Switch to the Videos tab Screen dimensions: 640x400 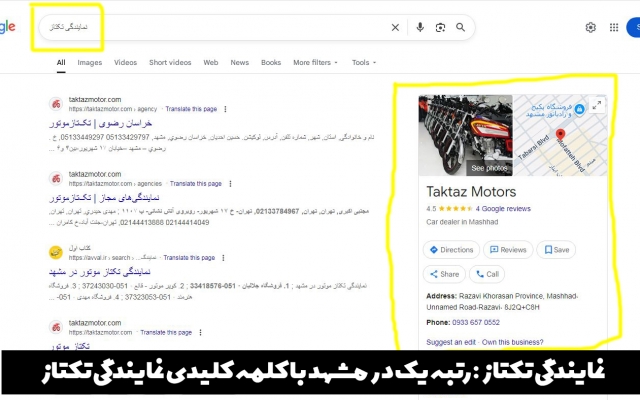[126, 63]
